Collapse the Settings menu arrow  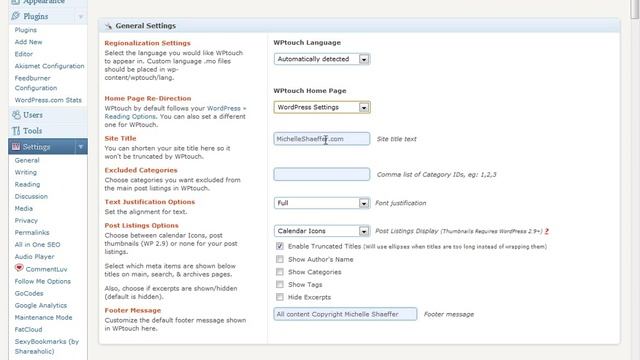coord(81,147)
